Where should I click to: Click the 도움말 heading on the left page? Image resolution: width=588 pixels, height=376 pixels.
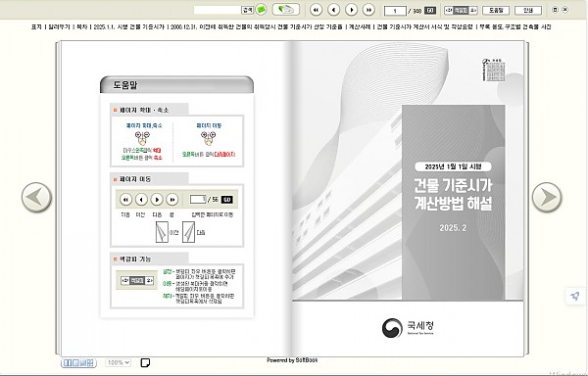click(125, 85)
